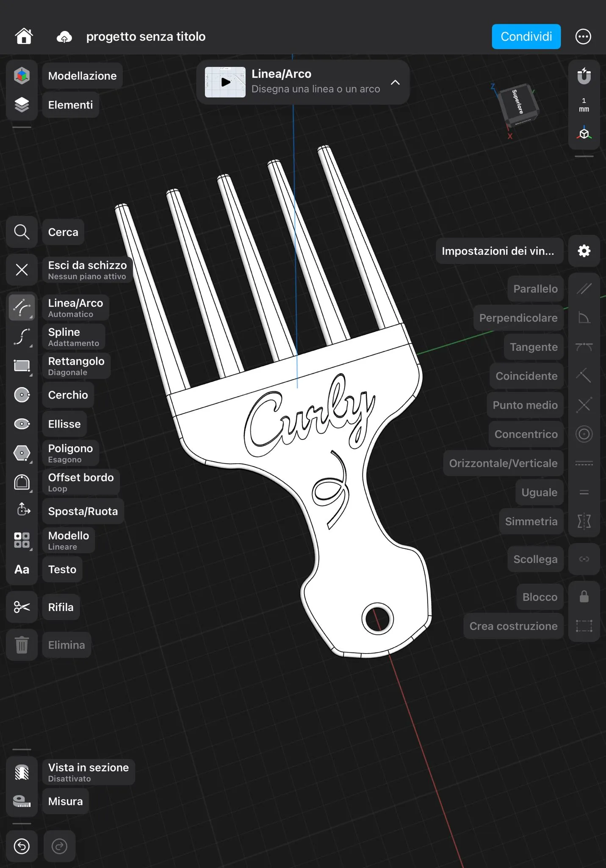The width and height of the screenshot is (606, 868).
Task: Open Linea/Arco Automatico mode label
Action: point(75,308)
